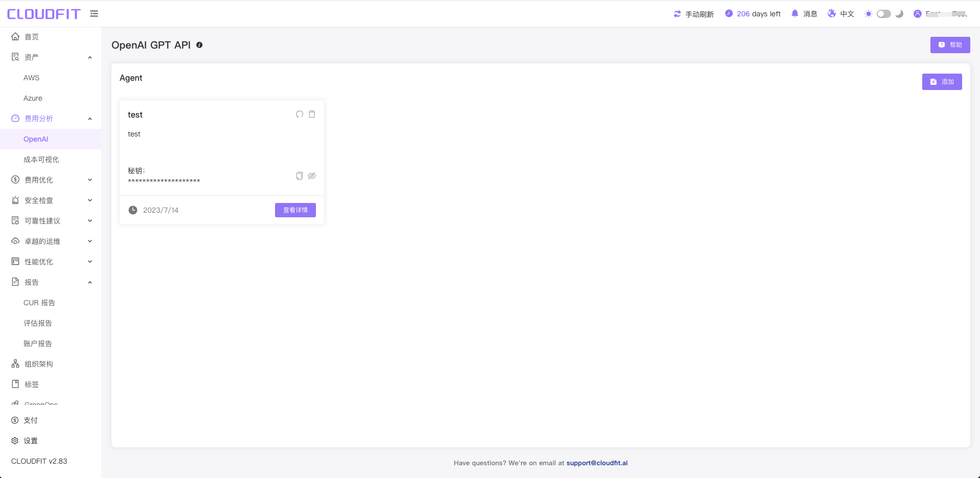Click the CLOUDFIT v2.83 version text
Screen dimensions: 980x478
click(x=39, y=461)
